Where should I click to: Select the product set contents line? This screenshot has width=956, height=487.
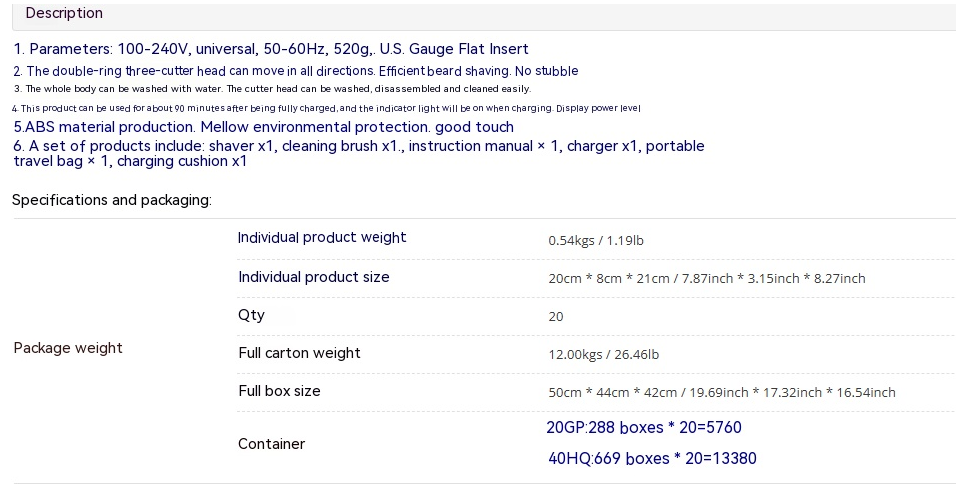pyautogui.click(x=358, y=153)
